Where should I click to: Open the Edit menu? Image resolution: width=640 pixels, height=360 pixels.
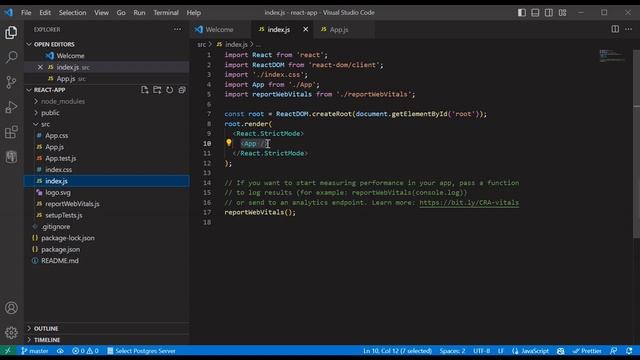(45, 13)
